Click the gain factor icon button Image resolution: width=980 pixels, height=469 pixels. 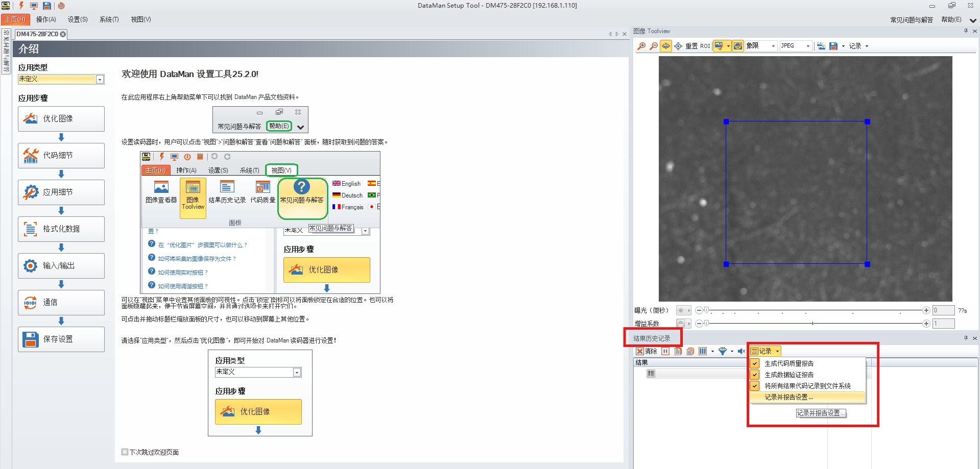(x=683, y=324)
